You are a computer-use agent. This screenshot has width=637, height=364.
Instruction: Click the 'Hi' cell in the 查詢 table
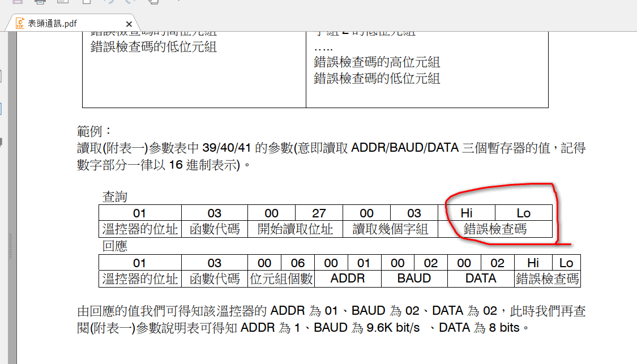[x=466, y=213]
